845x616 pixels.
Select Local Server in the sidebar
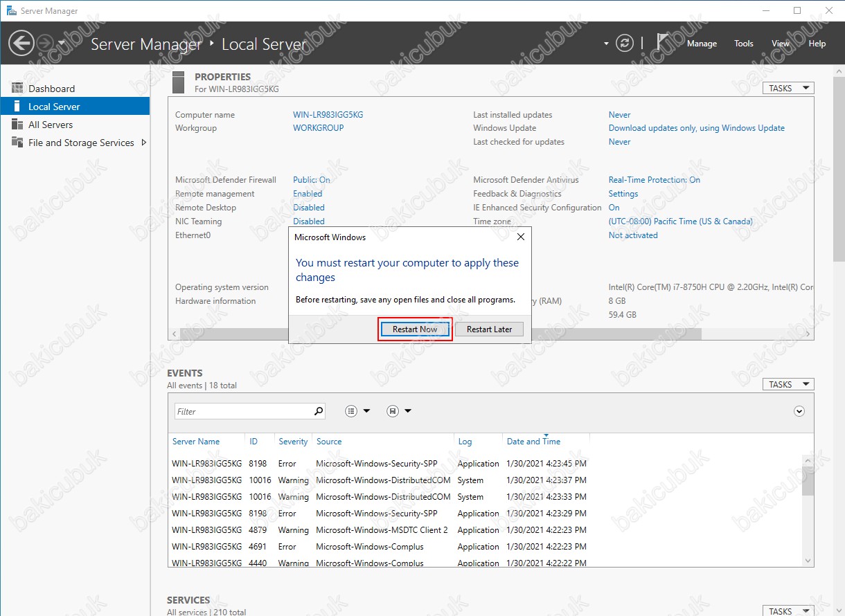(x=75, y=107)
